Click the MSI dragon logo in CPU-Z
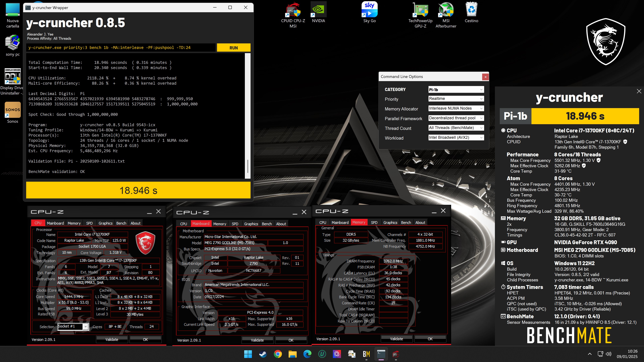This screenshot has height=362, width=644. pyautogui.click(x=145, y=243)
